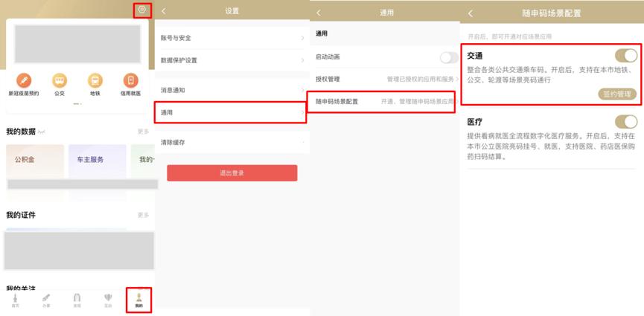Image resolution: width=644 pixels, height=316 pixels.
Task: Click 管理已授权的应用和服务 text
Action: pos(421,80)
